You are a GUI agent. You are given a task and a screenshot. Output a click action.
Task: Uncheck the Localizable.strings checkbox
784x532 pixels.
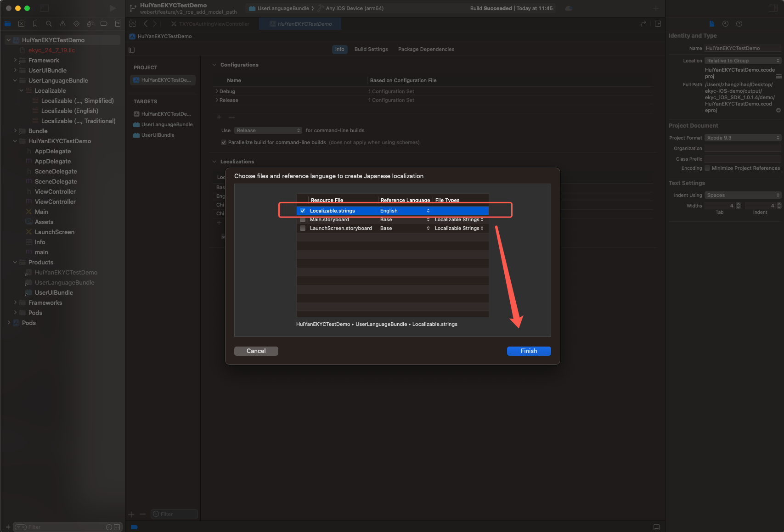click(303, 211)
